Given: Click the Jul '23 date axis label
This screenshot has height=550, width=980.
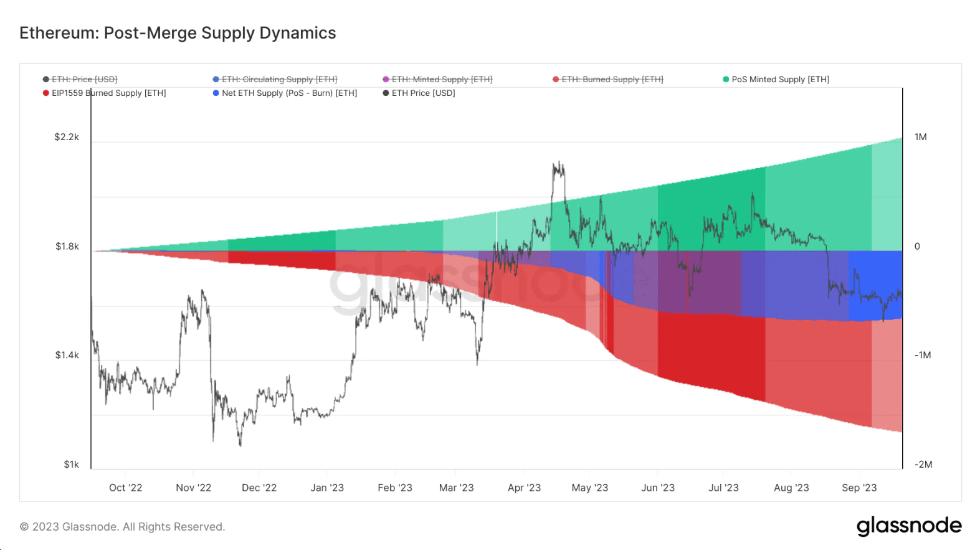Looking at the screenshot, I should (x=723, y=488).
